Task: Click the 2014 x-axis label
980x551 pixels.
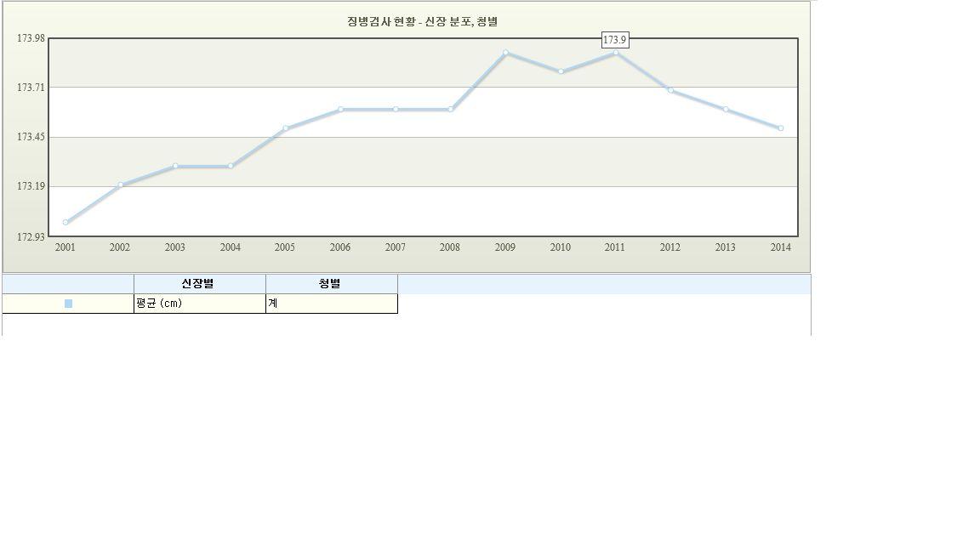Action: pyautogui.click(x=781, y=247)
